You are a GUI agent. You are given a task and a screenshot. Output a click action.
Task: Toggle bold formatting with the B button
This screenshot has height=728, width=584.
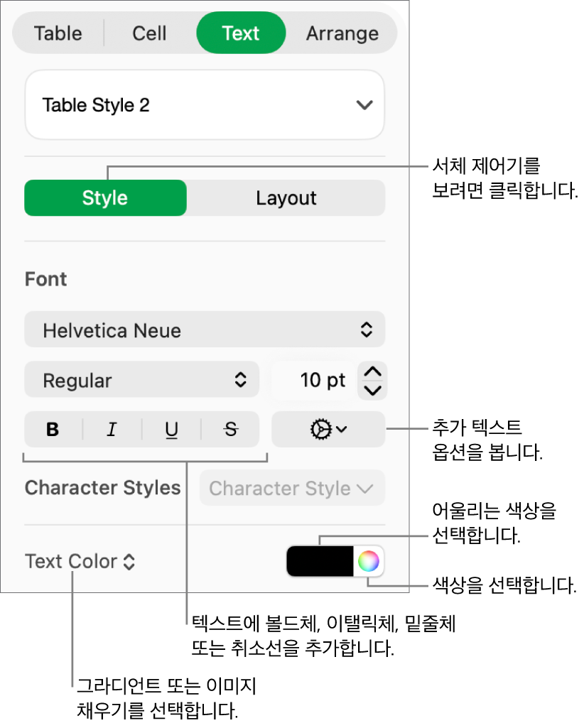53,430
